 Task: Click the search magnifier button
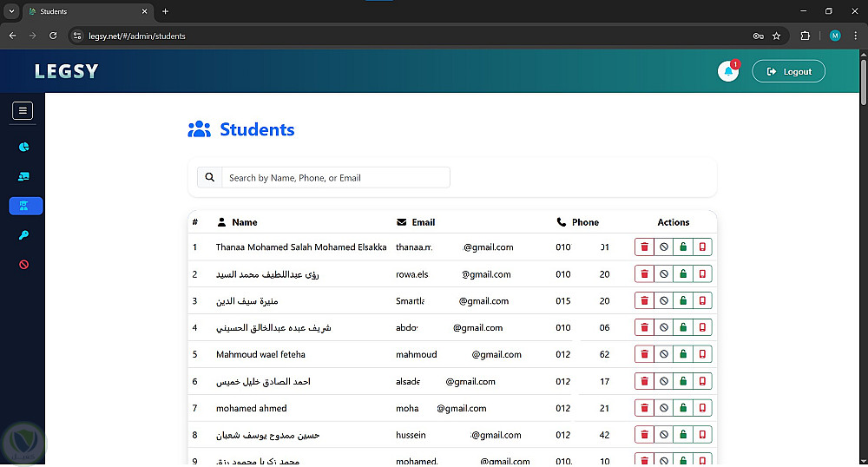[210, 178]
